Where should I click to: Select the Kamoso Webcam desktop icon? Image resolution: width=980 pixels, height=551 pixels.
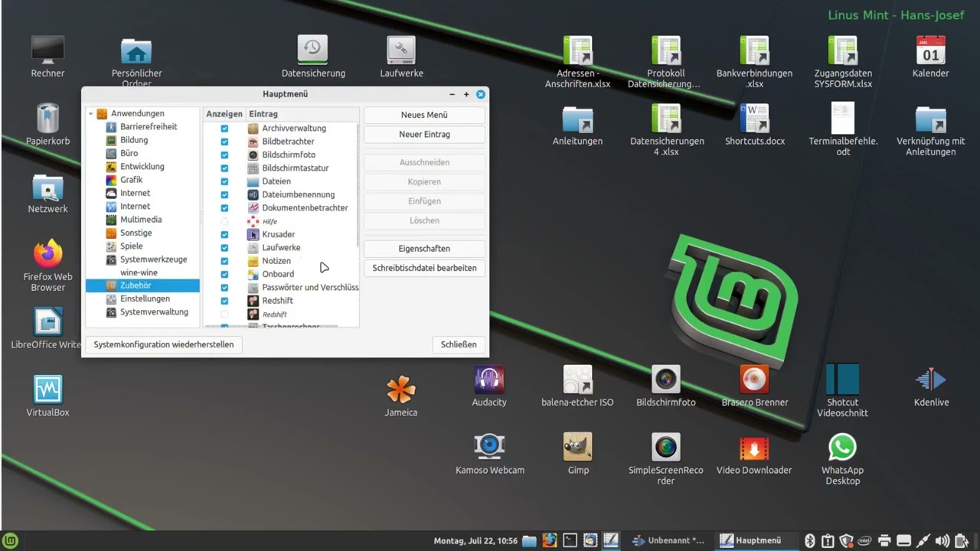(x=489, y=454)
